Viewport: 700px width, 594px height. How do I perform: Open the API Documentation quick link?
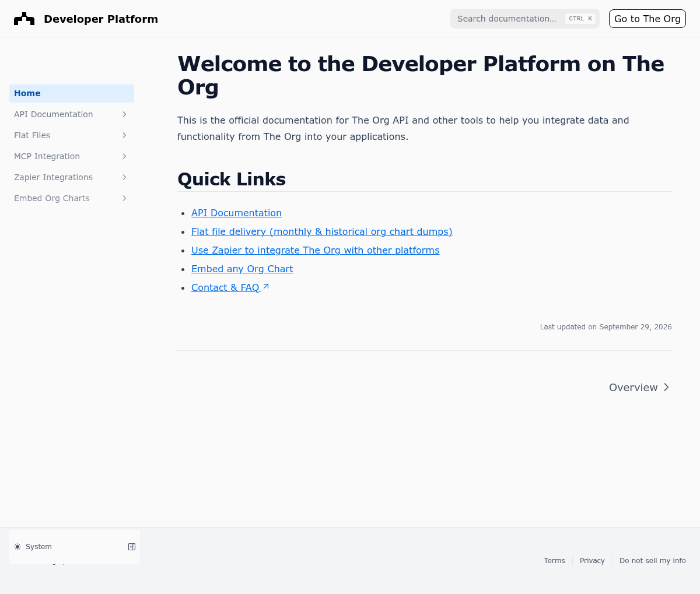pos(236,213)
